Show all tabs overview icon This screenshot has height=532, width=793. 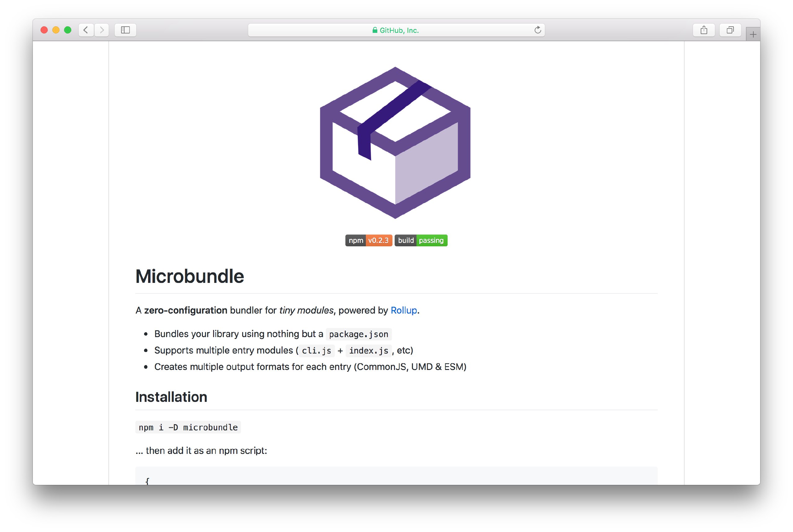point(730,30)
